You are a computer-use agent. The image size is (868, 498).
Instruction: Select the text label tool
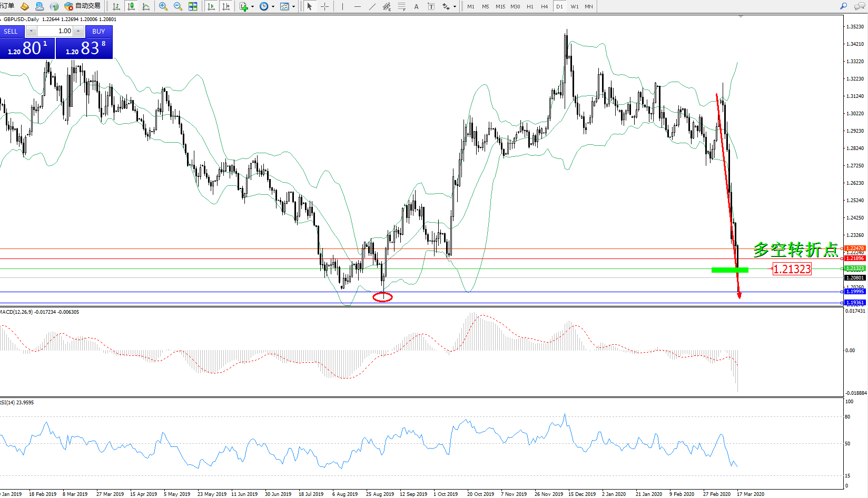coord(416,6)
